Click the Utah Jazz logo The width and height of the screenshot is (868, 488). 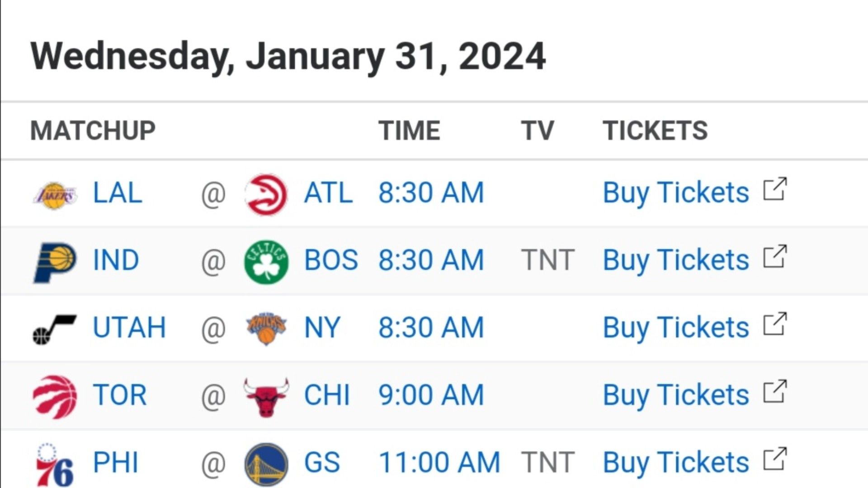click(55, 329)
